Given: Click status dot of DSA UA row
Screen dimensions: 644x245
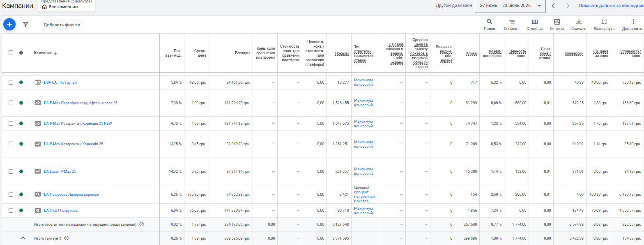Looking at the screenshot, I should [x=21, y=82].
